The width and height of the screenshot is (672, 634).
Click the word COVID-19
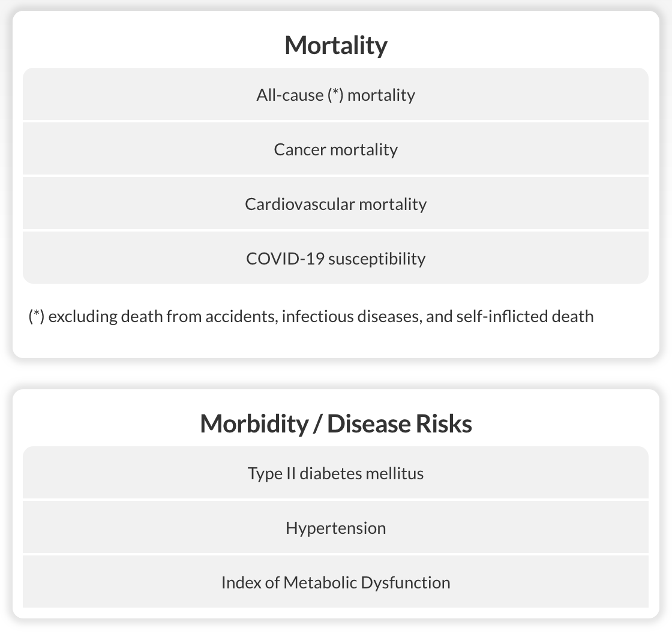coord(285,259)
